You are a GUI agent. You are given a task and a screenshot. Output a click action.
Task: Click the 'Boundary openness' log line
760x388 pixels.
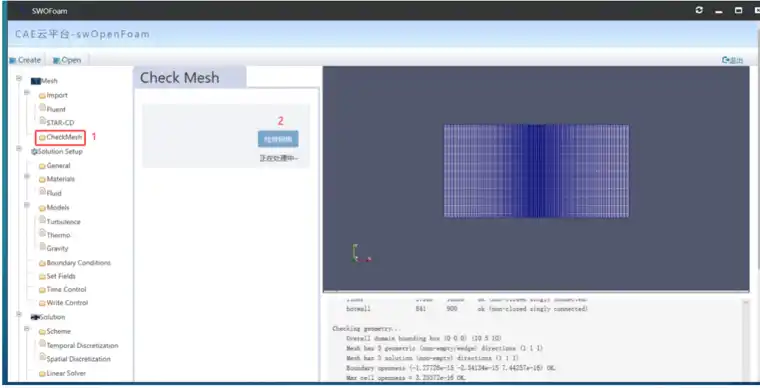click(x=451, y=368)
